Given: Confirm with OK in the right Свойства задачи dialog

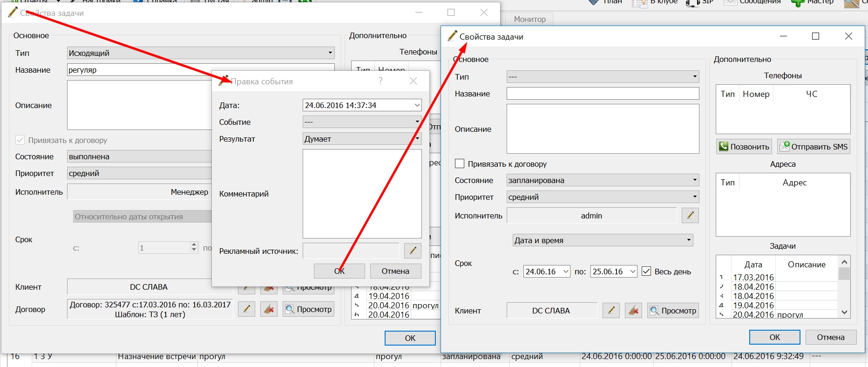Looking at the screenshot, I should pyautogui.click(x=774, y=337).
